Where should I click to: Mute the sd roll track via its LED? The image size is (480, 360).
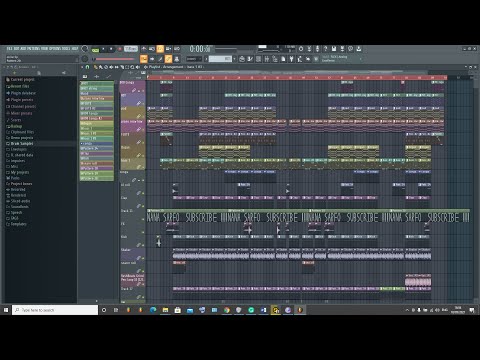point(143,193)
